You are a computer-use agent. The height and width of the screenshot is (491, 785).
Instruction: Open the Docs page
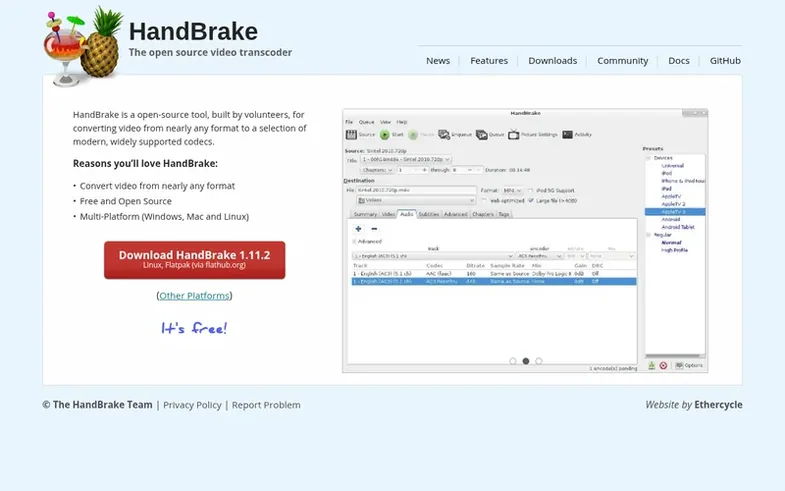click(678, 61)
